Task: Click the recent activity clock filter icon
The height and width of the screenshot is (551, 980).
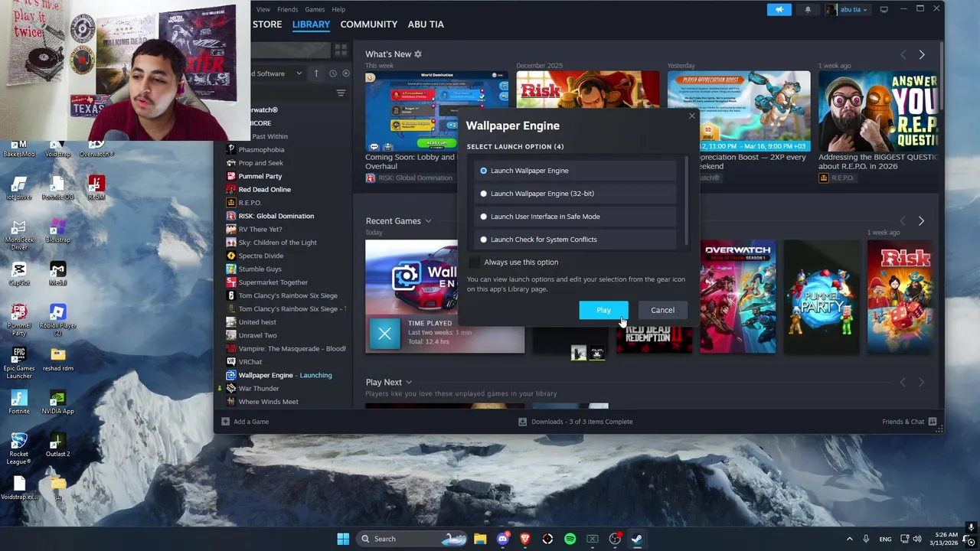Action: [332, 73]
